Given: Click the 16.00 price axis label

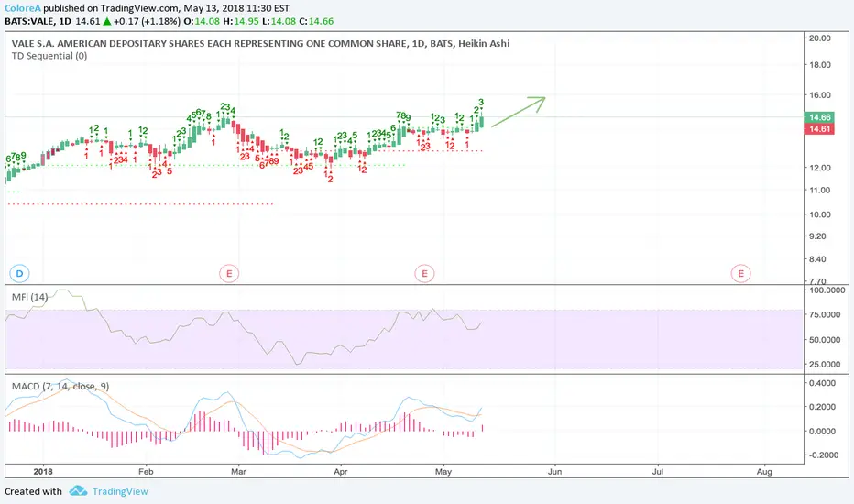Looking at the screenshot, I should 820,94.
